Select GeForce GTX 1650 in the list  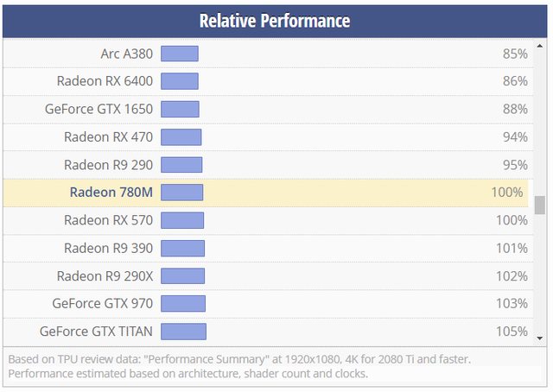click(x=99, y=109)
